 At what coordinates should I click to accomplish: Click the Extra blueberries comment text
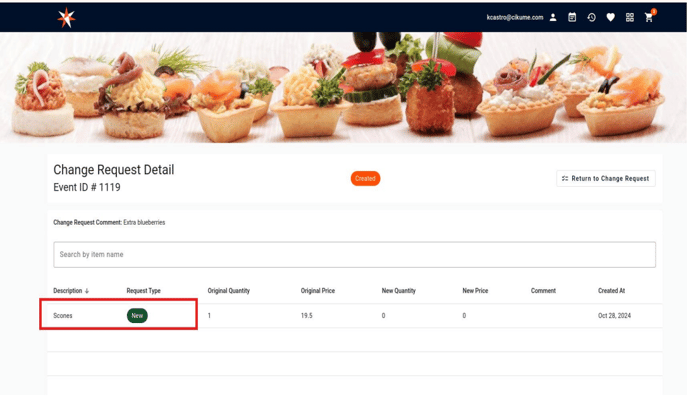144,222
